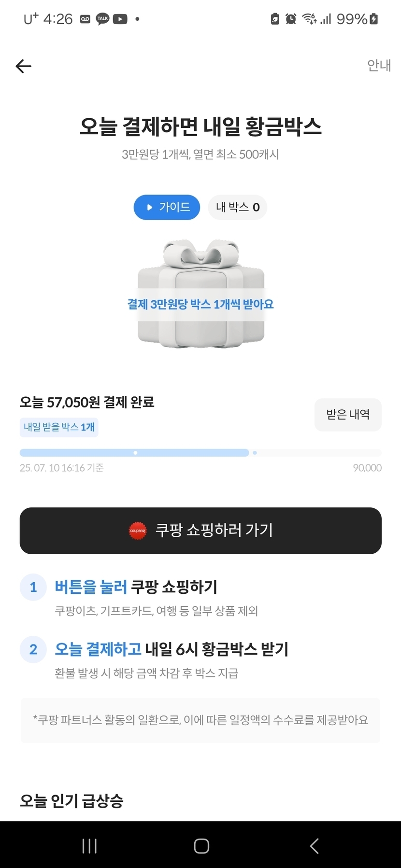Tap the red Coupang logo icon
The image size is (401, 868).
(138, 531)
